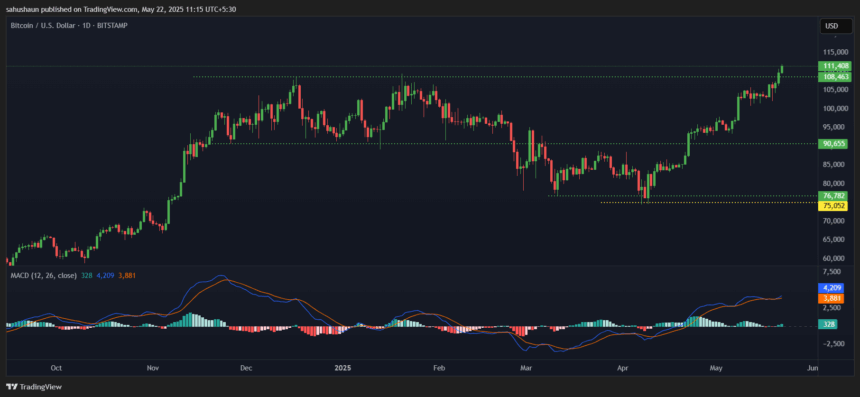This screenshot has height=397, width=860.
Task: Select the yellow 75,052 price label
Action: 833,206
